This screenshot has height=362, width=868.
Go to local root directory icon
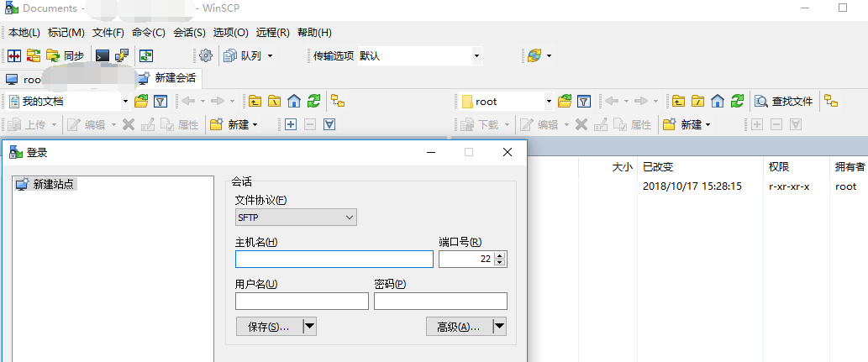275,102
